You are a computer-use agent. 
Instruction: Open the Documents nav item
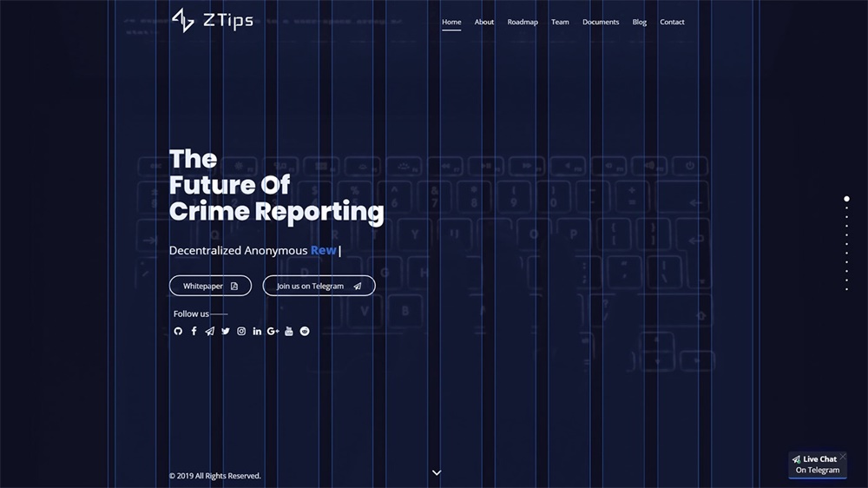coord(601,23)
